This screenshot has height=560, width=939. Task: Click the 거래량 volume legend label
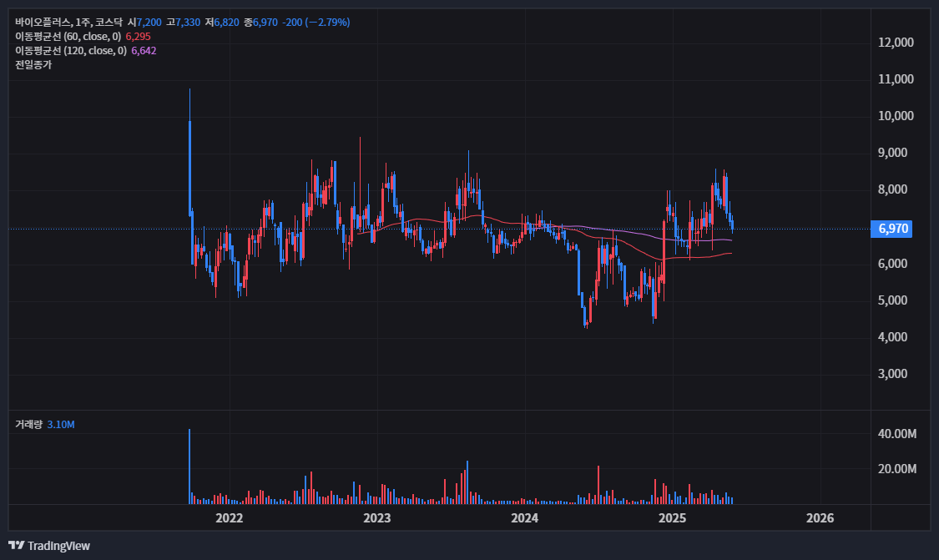[x=28, y=425]
